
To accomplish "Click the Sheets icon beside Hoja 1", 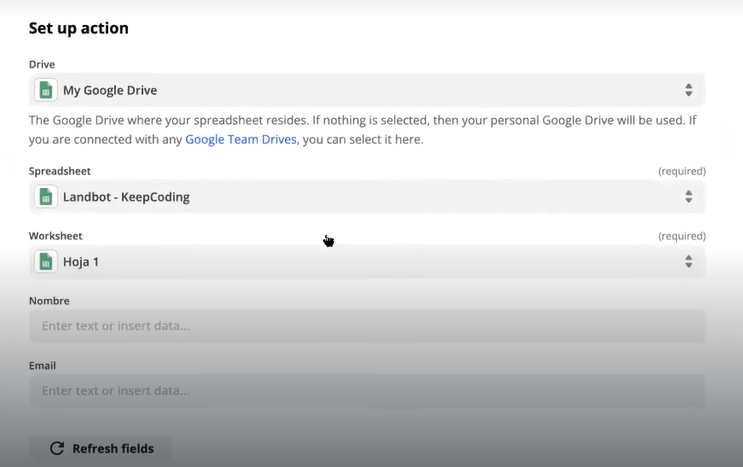I will (x=45, y=261).
